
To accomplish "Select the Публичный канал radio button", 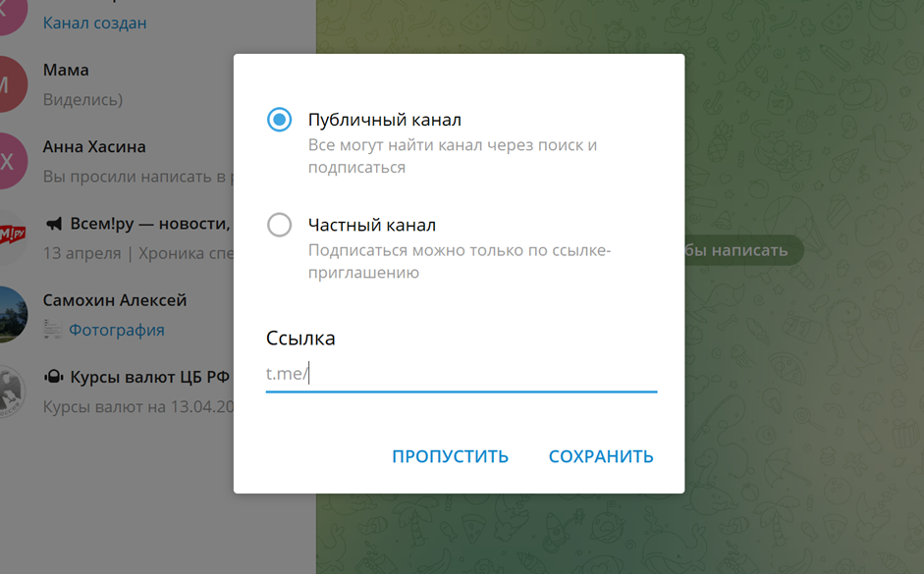I will tap(280, 120).
